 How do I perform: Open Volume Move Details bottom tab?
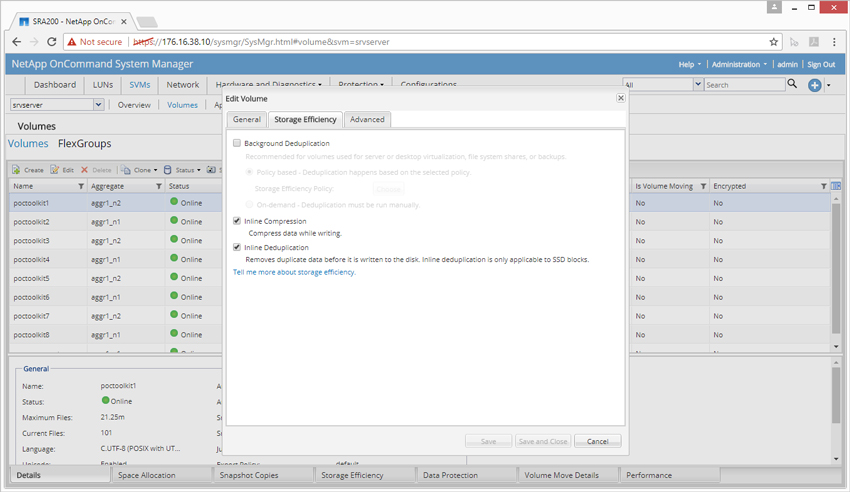click(x=568, y=475)
